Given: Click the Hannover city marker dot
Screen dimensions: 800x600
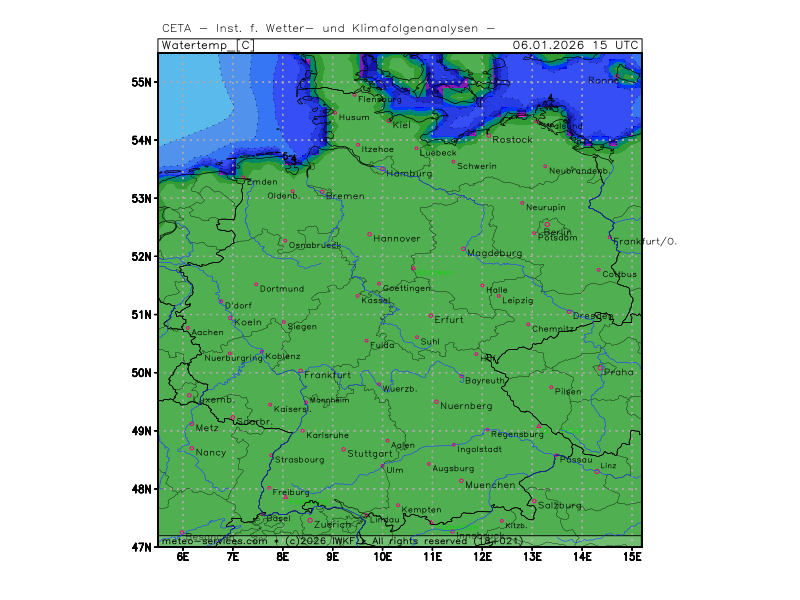Looking at the screenshot, I should coord(370,234).
